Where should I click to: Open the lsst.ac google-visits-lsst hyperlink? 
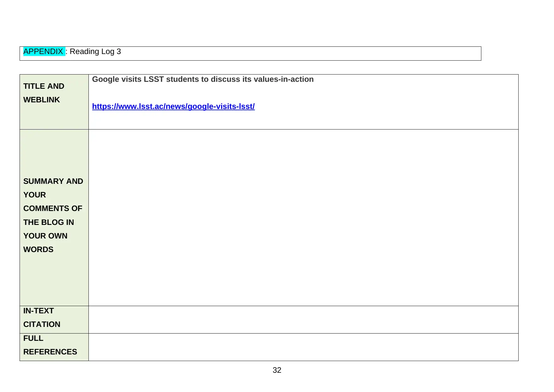[x=173, y=106]
